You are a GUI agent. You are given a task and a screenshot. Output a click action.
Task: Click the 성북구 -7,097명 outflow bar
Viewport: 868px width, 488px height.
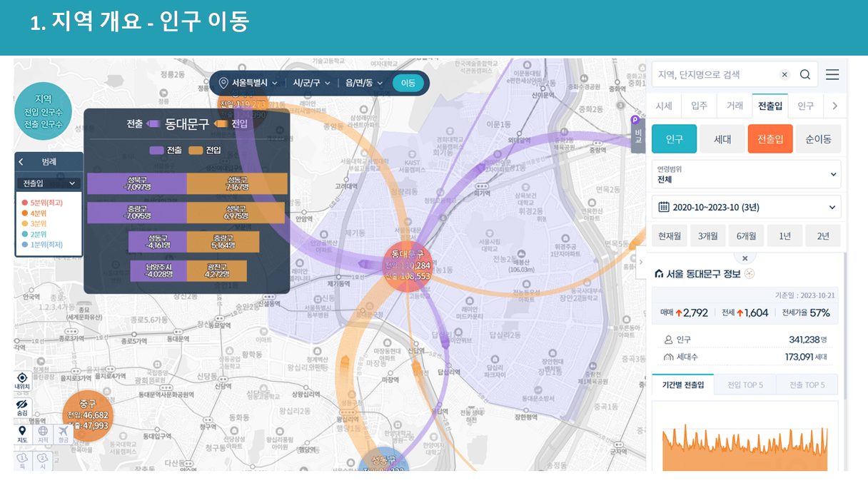137,183
